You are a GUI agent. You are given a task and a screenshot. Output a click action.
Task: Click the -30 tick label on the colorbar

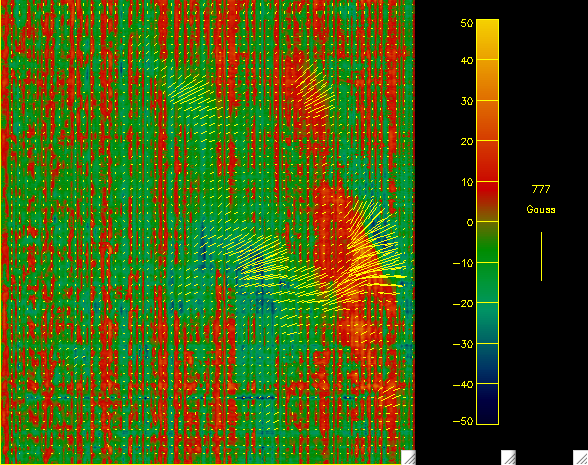coord(463,344)
